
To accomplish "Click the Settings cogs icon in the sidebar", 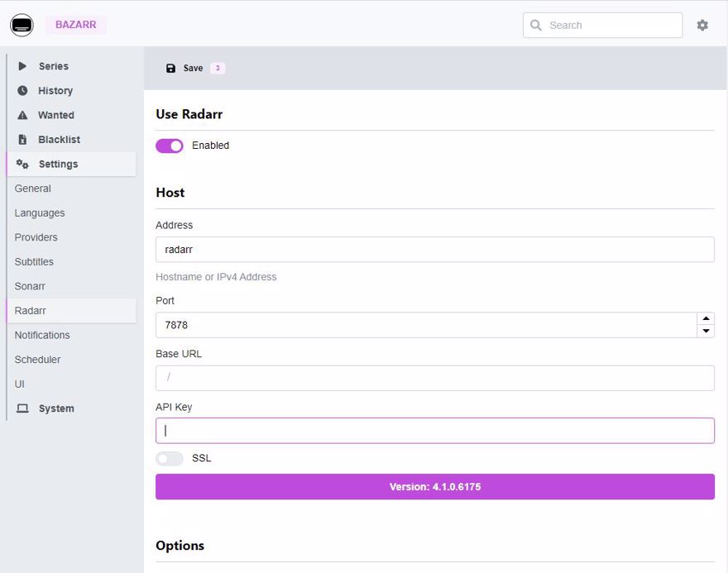I will (x=22, y=164).
